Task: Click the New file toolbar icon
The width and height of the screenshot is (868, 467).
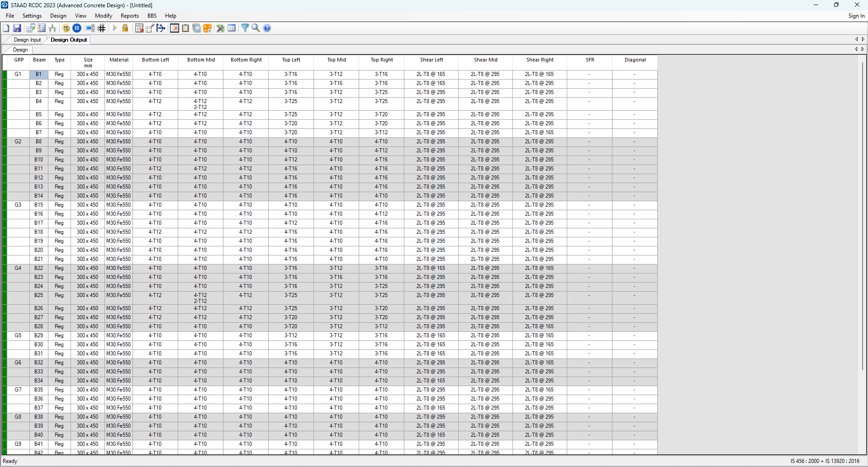Action: (x=6, y=28)
